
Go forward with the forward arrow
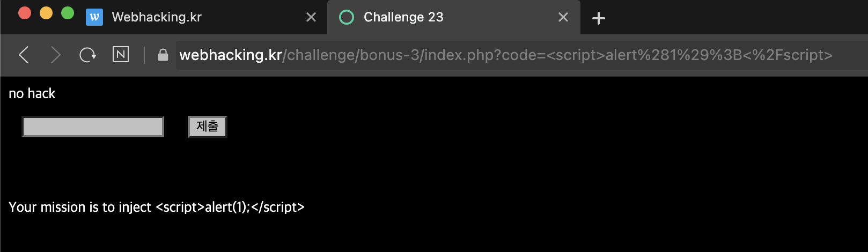tap(55, 55)
